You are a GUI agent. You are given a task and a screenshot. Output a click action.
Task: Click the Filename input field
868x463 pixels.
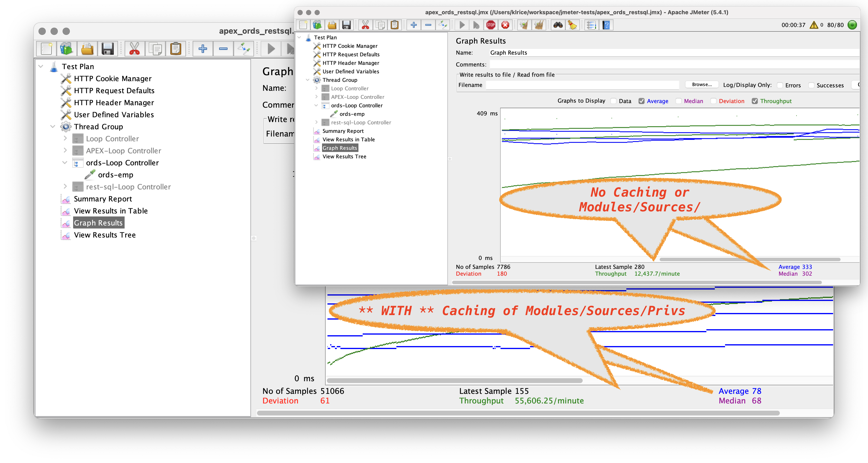coord(582,85)
